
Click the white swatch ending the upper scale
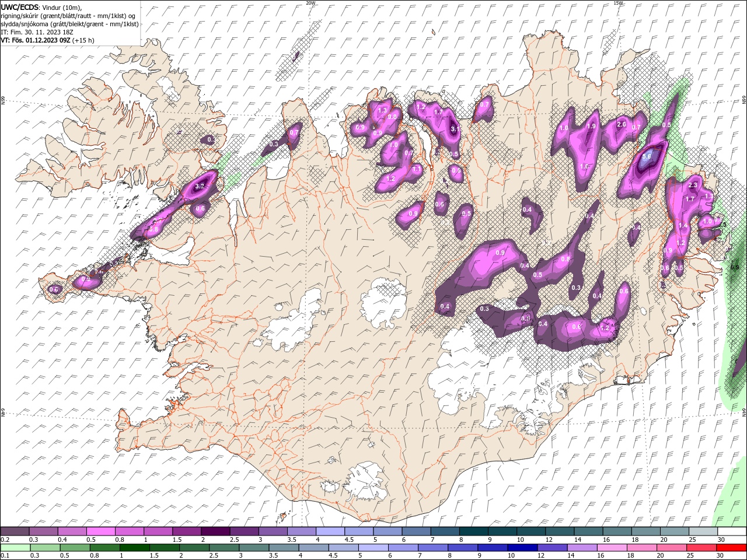coord(731,531)
